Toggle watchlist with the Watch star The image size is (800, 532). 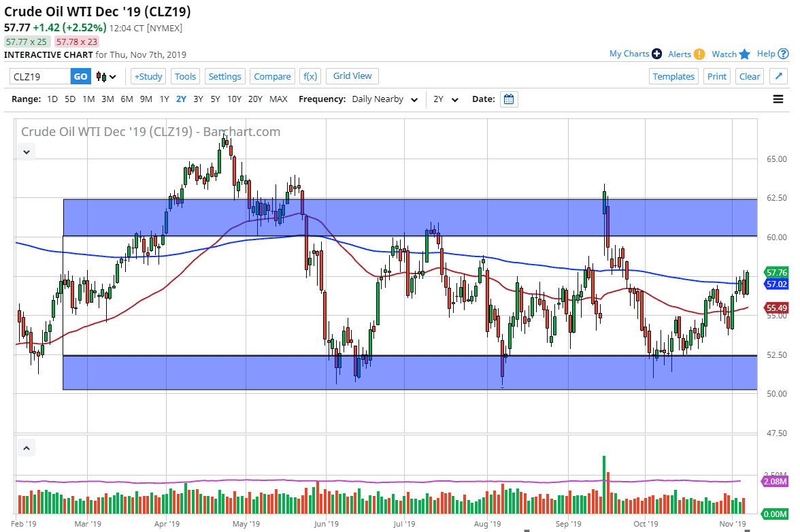tap(744, 54)
